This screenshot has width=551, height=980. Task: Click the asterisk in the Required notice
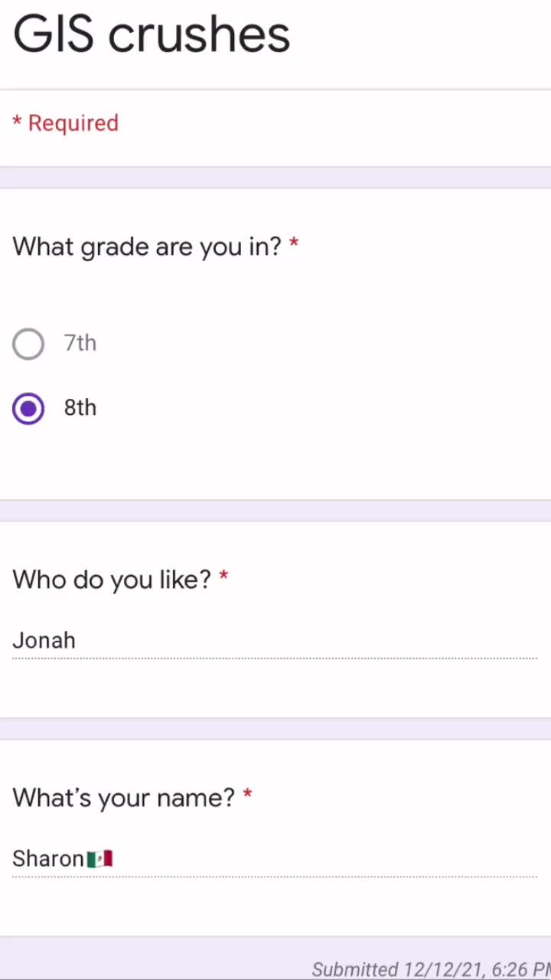coord(17,122)
